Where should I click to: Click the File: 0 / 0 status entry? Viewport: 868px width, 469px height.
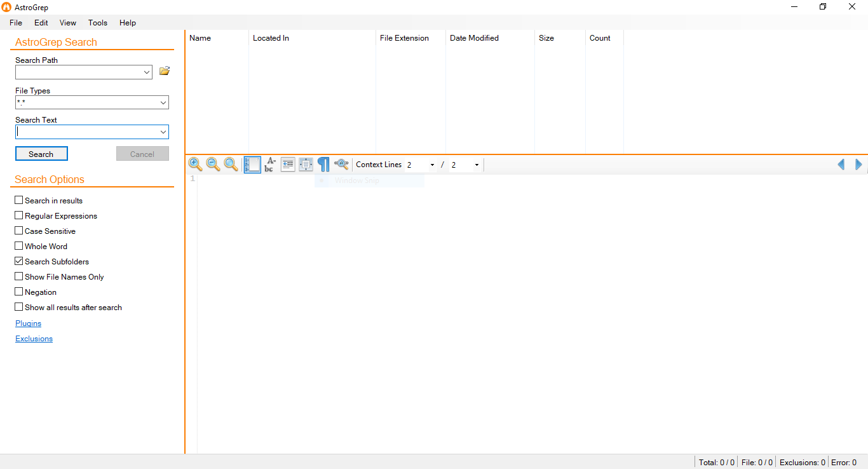pos(757,462)
